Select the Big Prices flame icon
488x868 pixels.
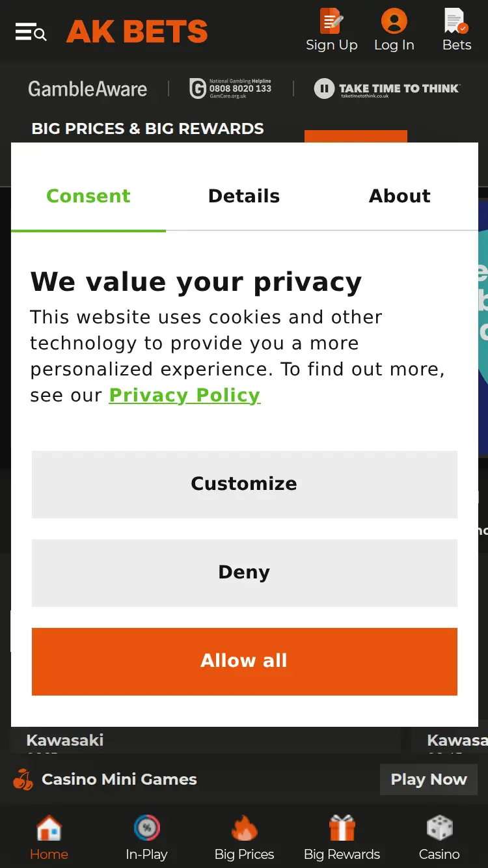pyautogui.click(x=244, y=826)
